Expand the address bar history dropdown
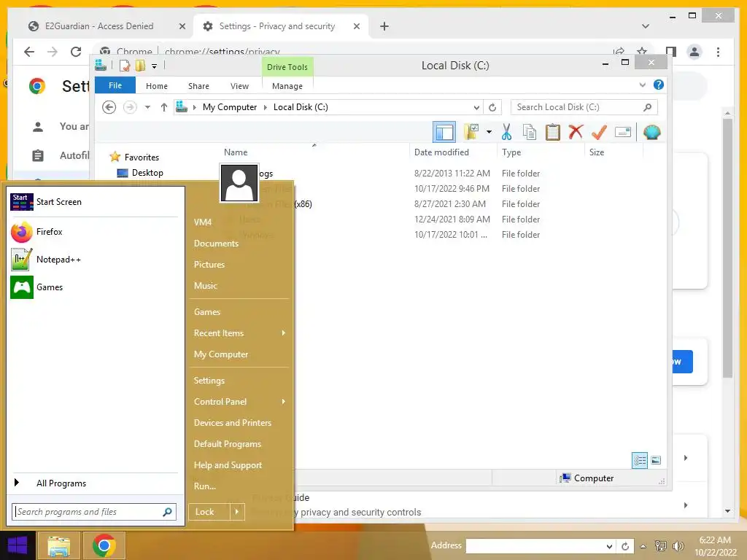 [476, 107]
